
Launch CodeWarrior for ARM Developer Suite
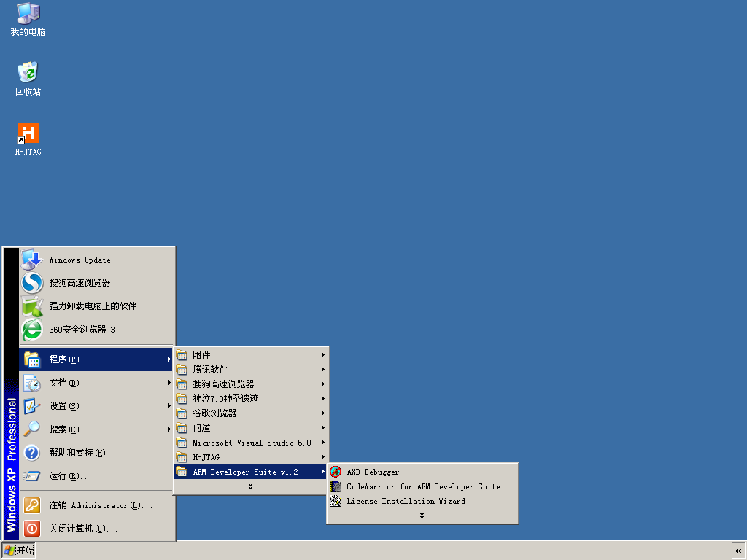coord(422,486)
